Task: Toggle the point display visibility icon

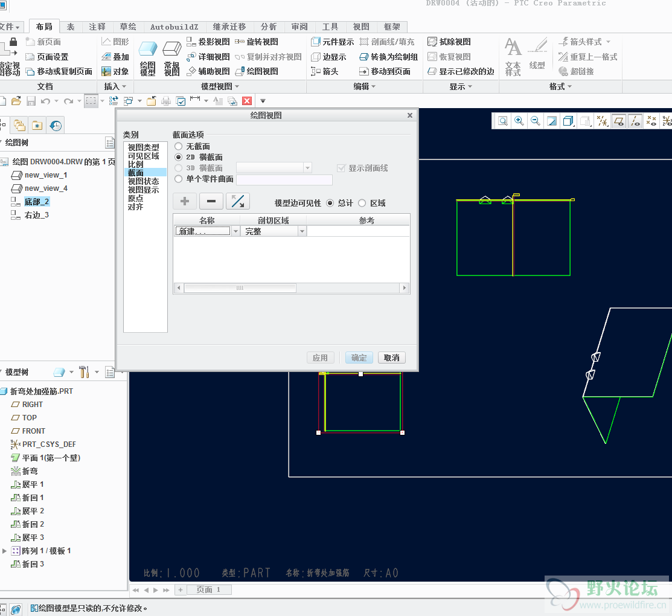Action: [x=651, y=121]
